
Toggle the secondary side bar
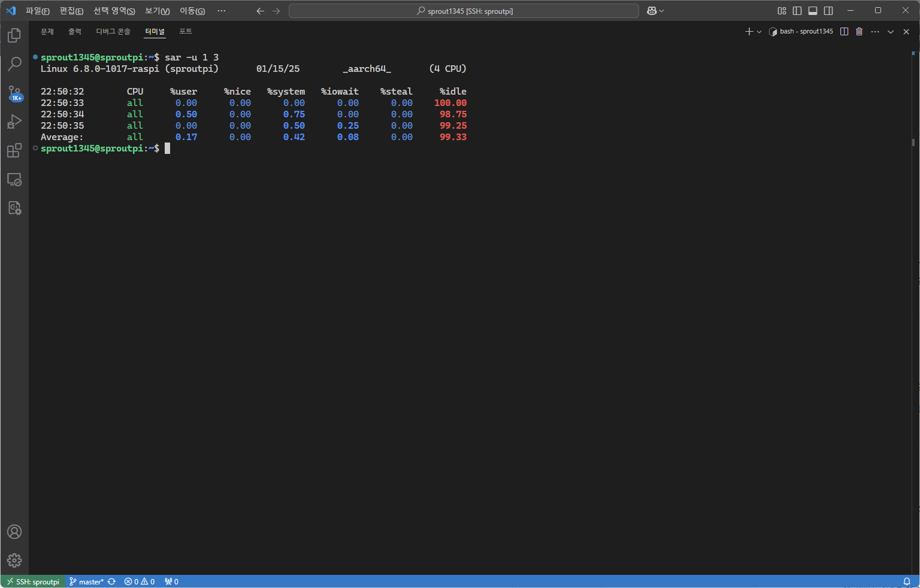pos(828,11)
